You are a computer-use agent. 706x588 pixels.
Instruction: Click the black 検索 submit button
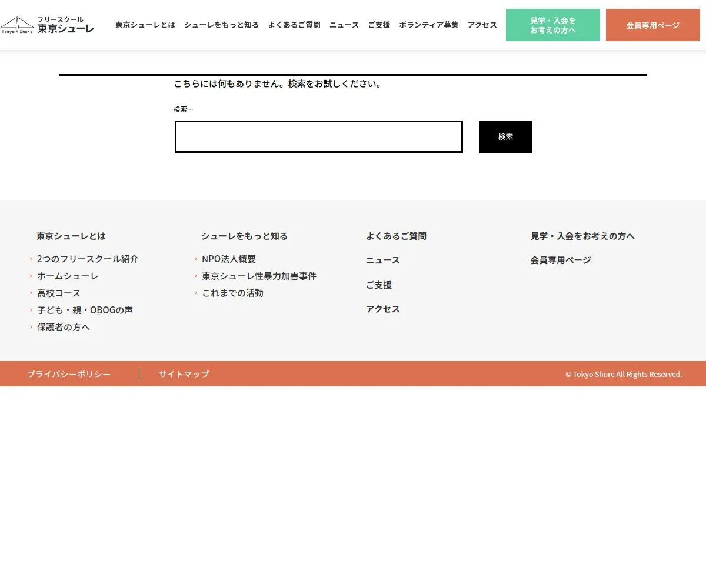(505, 136)
